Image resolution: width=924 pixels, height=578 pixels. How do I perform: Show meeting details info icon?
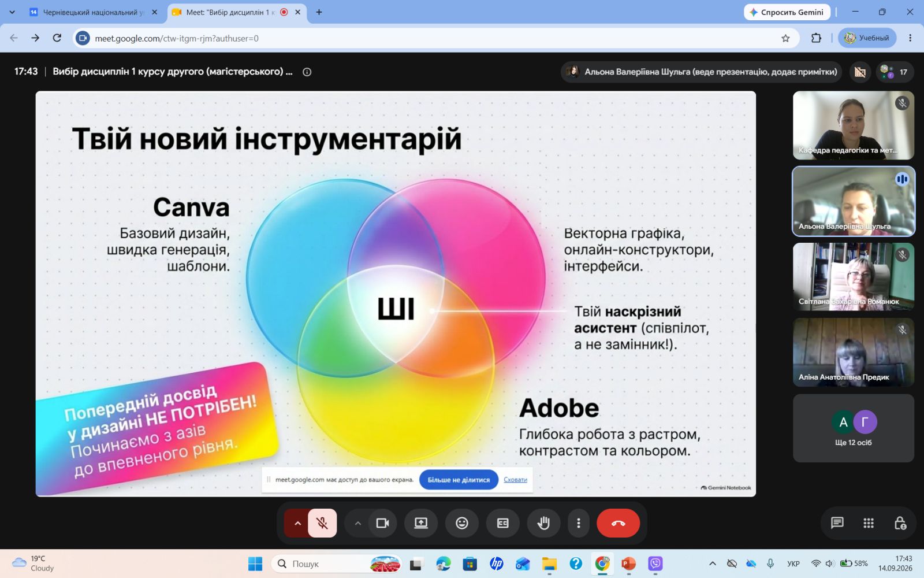(307, 72)
